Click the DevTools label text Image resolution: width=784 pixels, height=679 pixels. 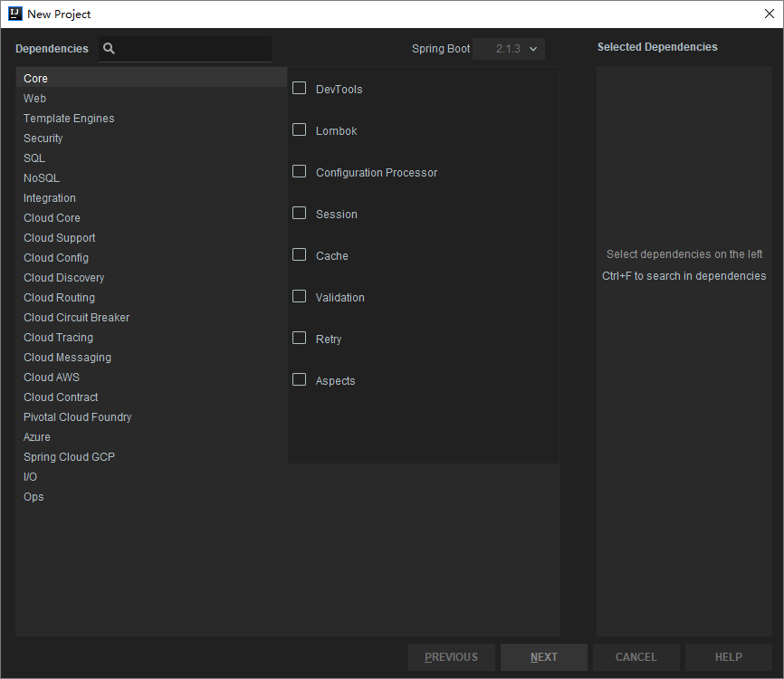point(339,90)
